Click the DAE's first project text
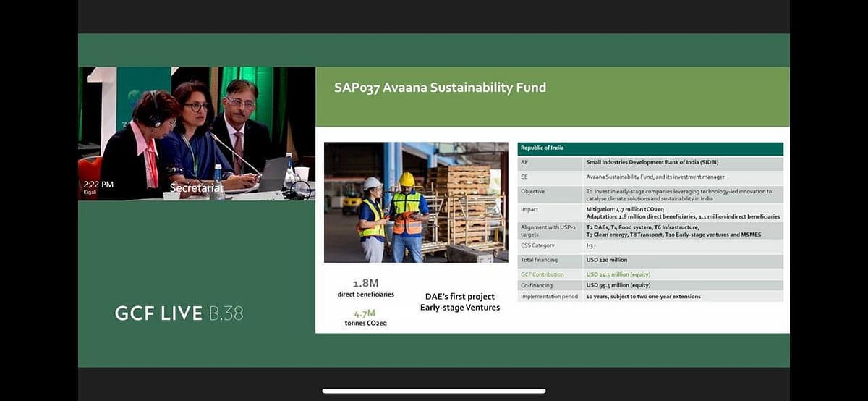 459,302
